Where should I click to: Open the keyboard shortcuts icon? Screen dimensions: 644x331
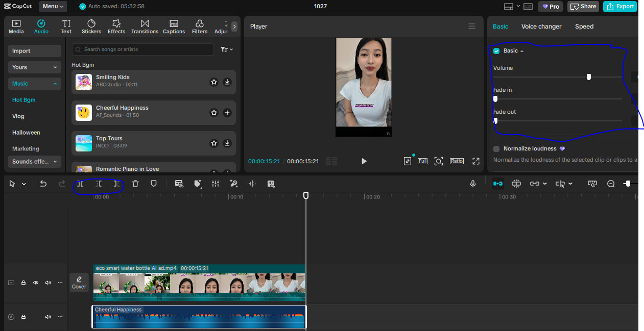click(528, 7)
